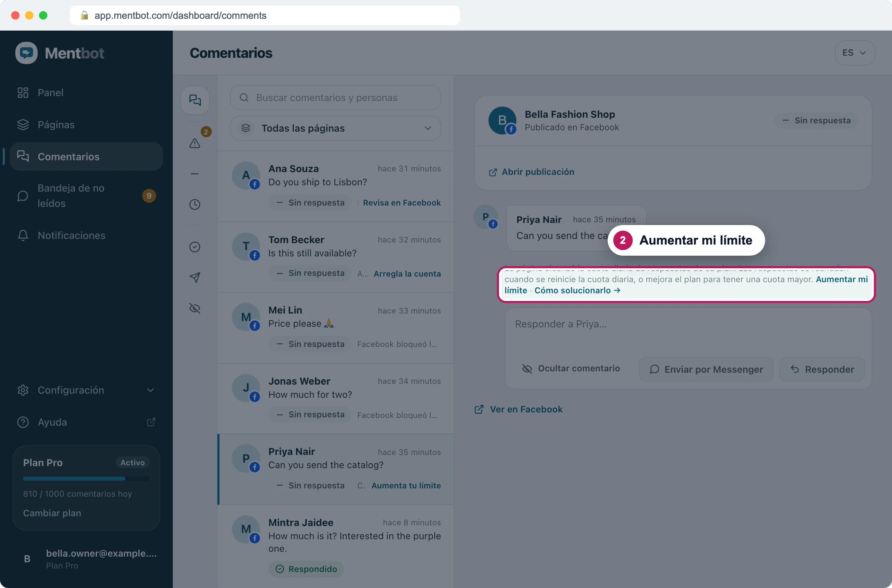
Task: Select the hidden-comments crossed-eye filter icon
Action: (195, 308)
